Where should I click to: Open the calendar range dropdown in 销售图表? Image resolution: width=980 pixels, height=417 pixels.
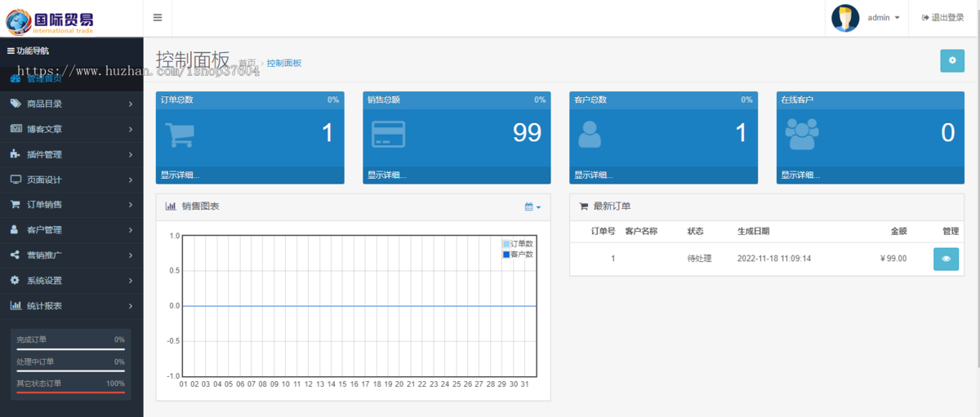coord(532,206)
